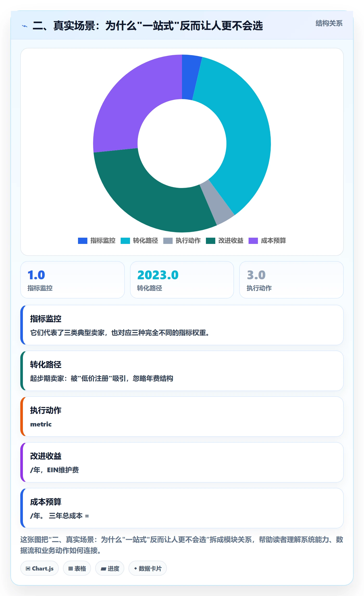Screen dimensions: 364x596
Task: Click the caption paragraph starting 这张图把
Action: point(182,545)
